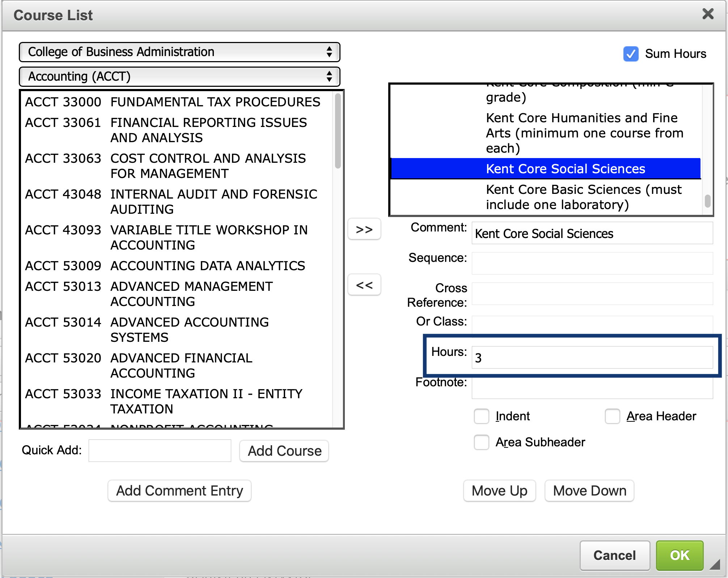Enable the Area Subheader option
Viewport: 728px width, 578px height.
click(x=481, y=442)
